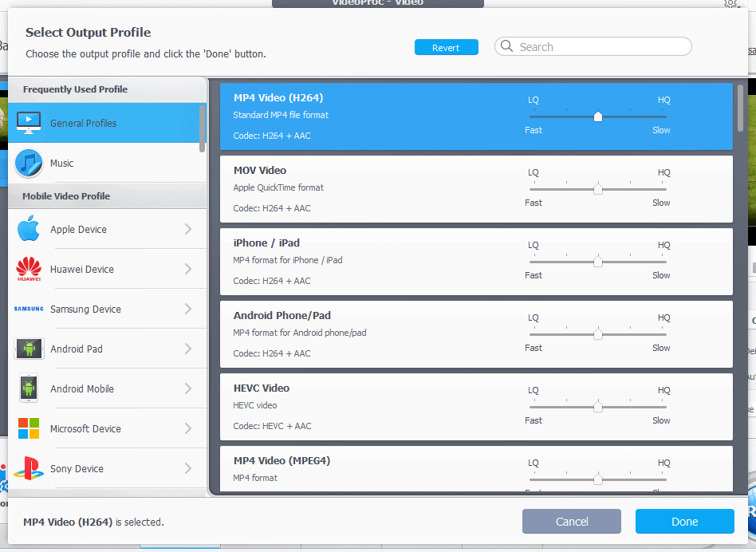Expand the Sony Device category chevron

(188, 468)
